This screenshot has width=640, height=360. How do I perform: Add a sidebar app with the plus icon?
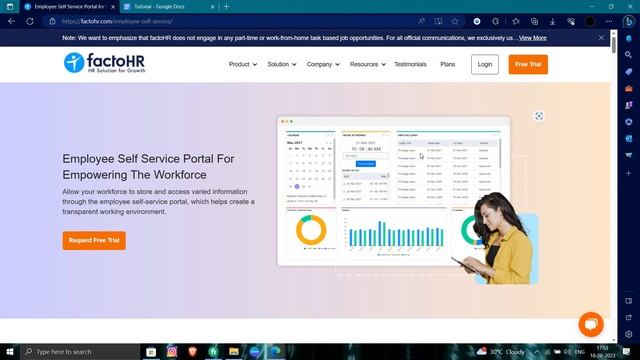pos(629,173)
